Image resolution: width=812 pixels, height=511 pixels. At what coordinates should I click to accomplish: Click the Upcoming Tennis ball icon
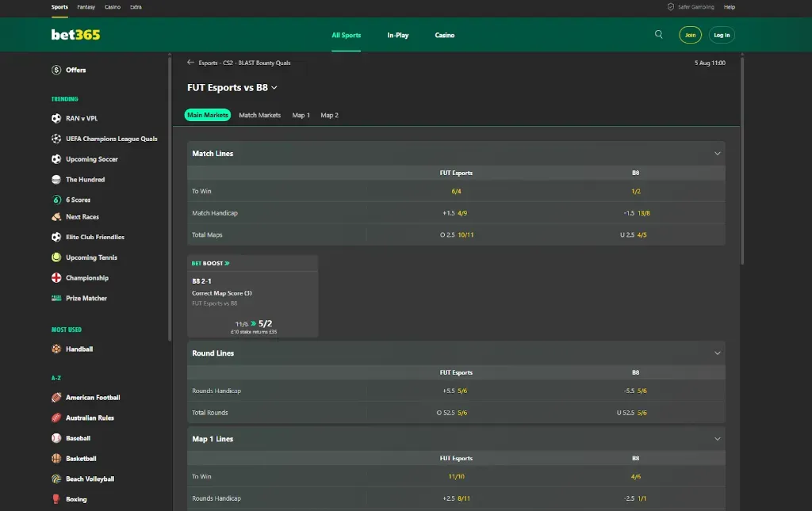pos(56,257)
